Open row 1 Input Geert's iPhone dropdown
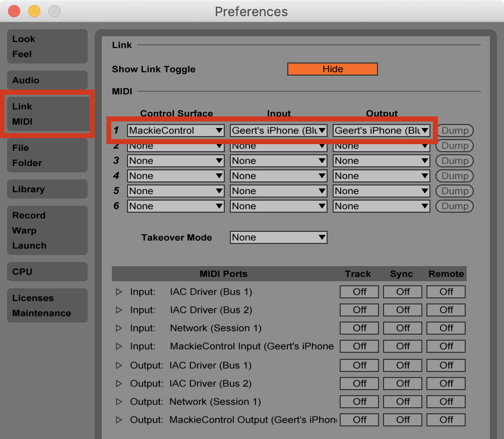The image size is (504, 439). click(278, 131)
